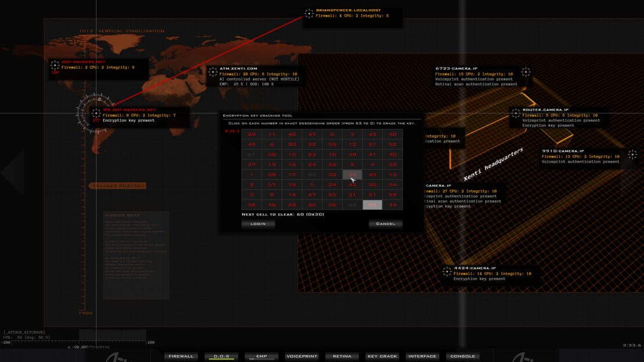Click grid cell numbered 37
This screenshot has width=644, height=362.
pos(251,164)
